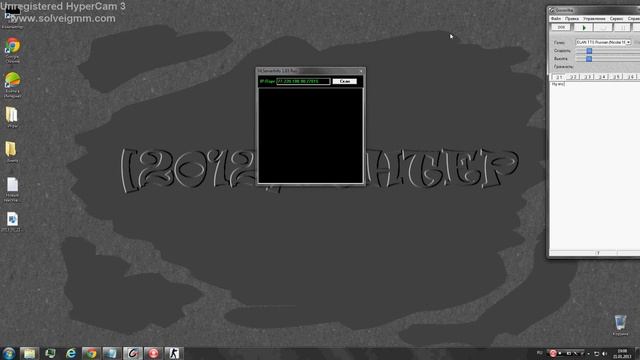
Task: Switch to Govorilka via taskbar icon
Action: (x=132, y=353)
